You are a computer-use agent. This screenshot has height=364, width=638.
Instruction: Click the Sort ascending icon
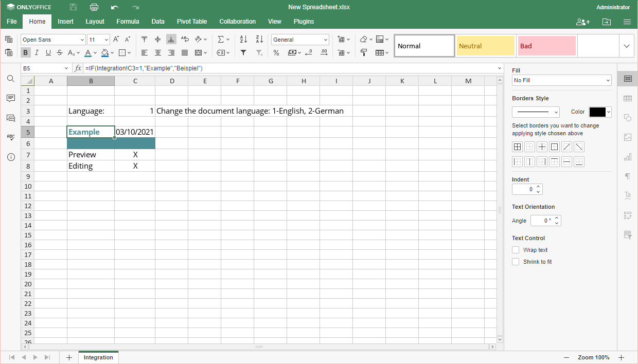coord(244,40)
